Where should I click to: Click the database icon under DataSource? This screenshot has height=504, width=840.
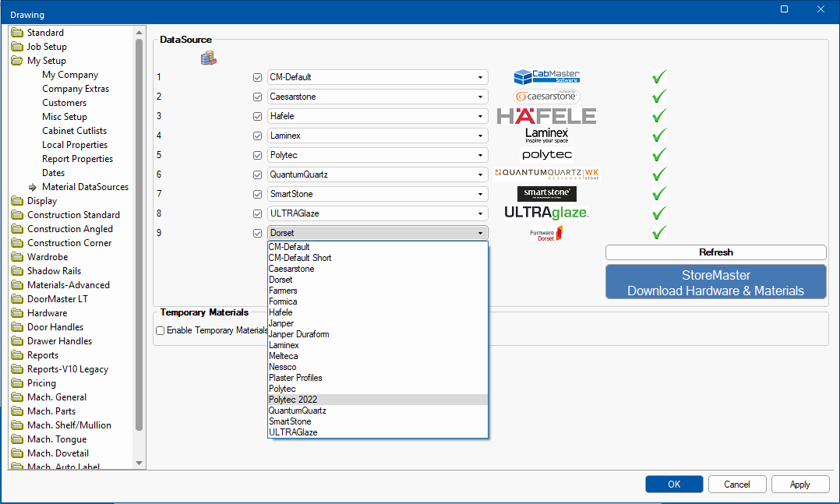tap(208, 58)
